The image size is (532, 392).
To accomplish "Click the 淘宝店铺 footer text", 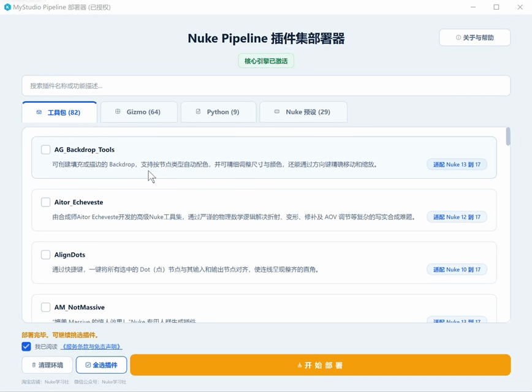I will (45, 382).
